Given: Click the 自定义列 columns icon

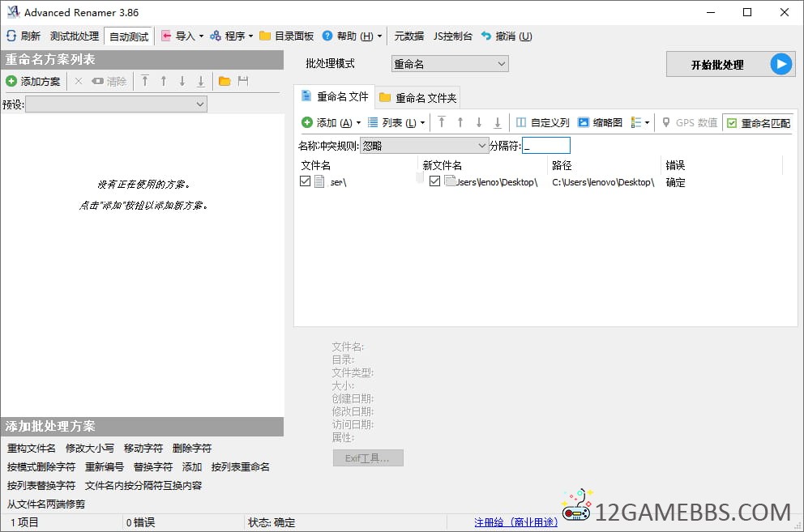Looking at the screenshot, I should pyautogui.click(x=522, y=123).
